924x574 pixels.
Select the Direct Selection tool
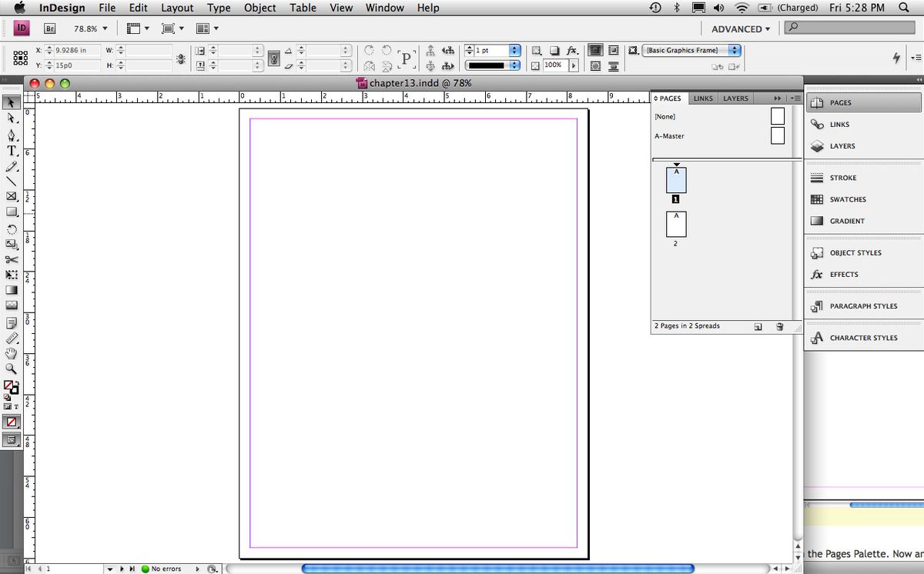(12, 118)
